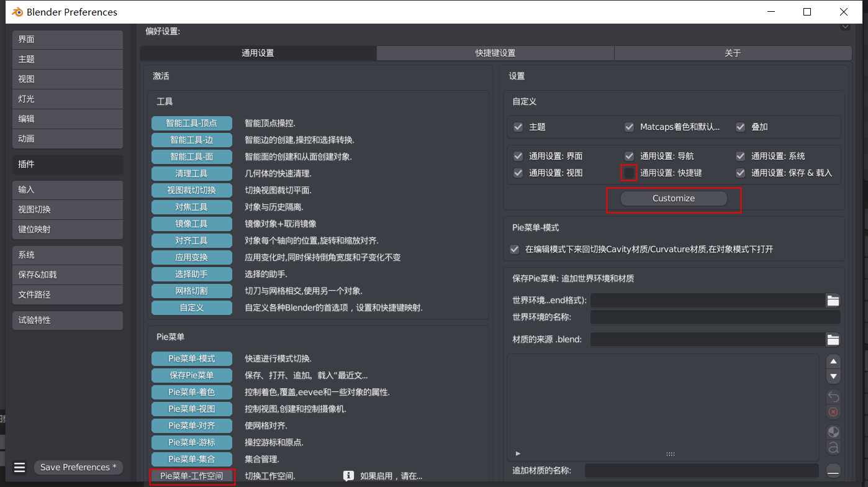868x487 pixels.
Task: Uncheck 通用设置: 界面
Action: coord(518,156)
